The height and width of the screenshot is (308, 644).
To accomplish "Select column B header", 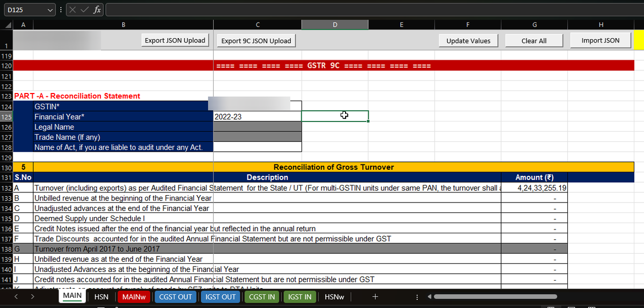I will [x=123, y=24].
